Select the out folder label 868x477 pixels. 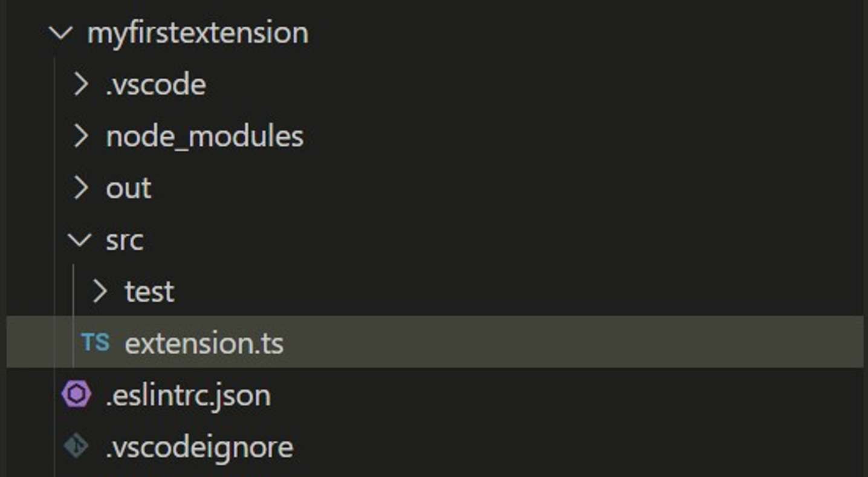click(128, 188)
